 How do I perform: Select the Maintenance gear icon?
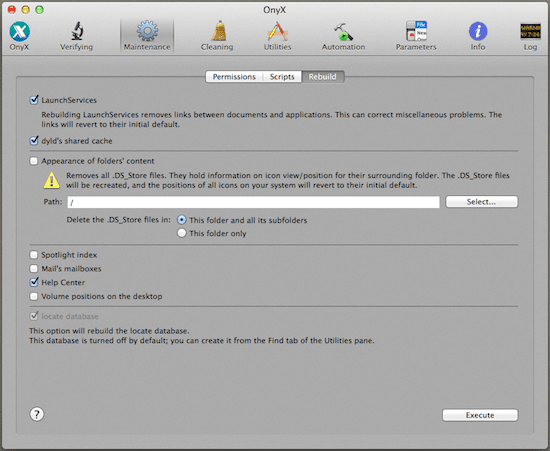(147, 35)
